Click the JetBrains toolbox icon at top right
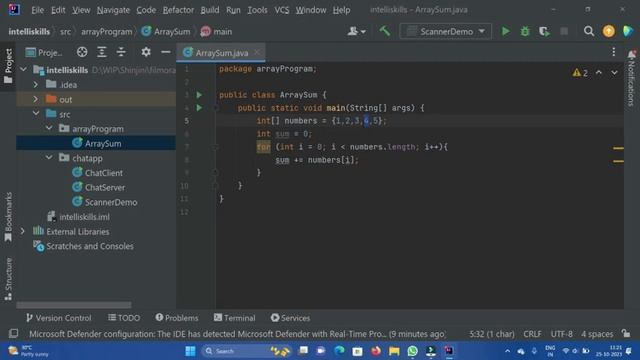This screenshot has width=640, height=360. [x=629, y=31]
